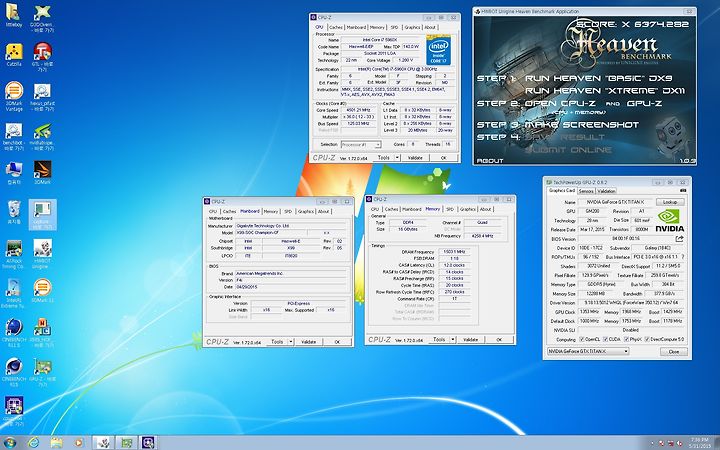720x450 pixels.
Task: Click the GPU-Z screenshot camera icon
Action: (683, 191)
